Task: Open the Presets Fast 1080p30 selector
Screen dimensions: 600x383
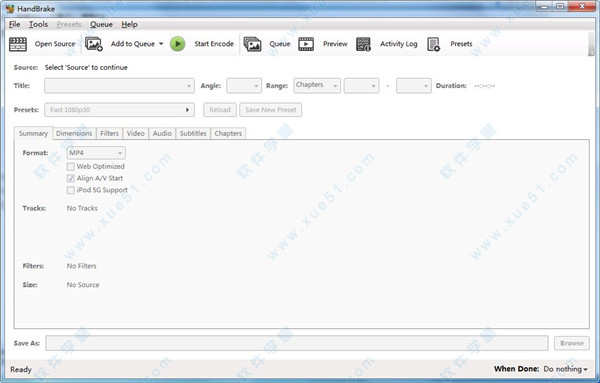Action: pos(119,110)
